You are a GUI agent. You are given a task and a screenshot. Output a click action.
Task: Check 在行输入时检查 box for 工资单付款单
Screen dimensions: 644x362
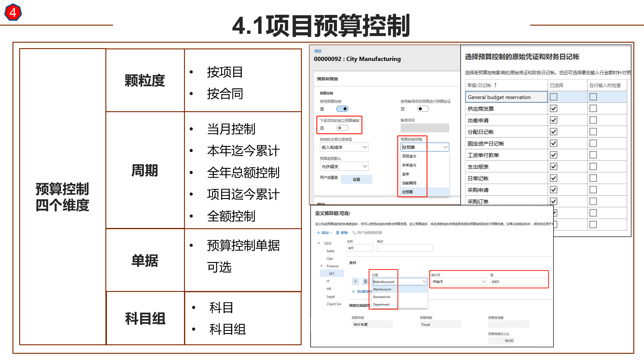(593, 155)
